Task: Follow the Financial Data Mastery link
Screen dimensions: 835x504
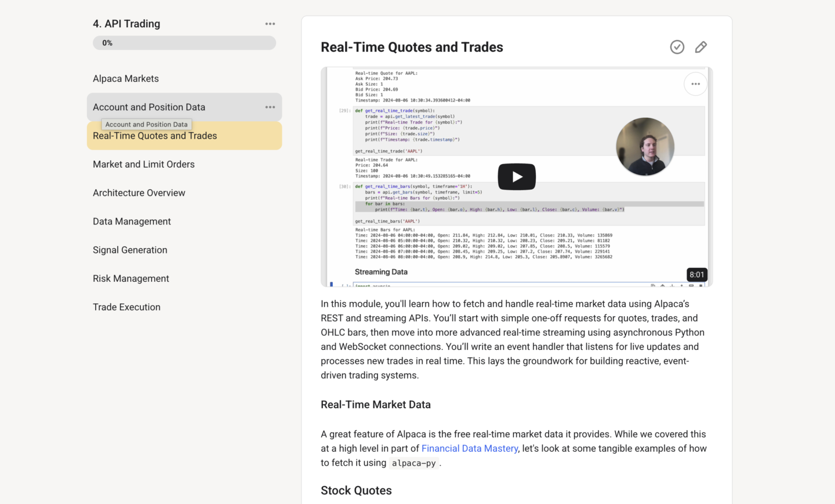Action: (x=470, y=448)
